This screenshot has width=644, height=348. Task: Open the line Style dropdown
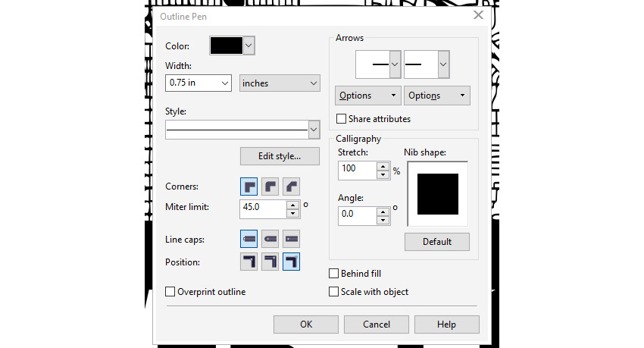(x=314, y=130)
